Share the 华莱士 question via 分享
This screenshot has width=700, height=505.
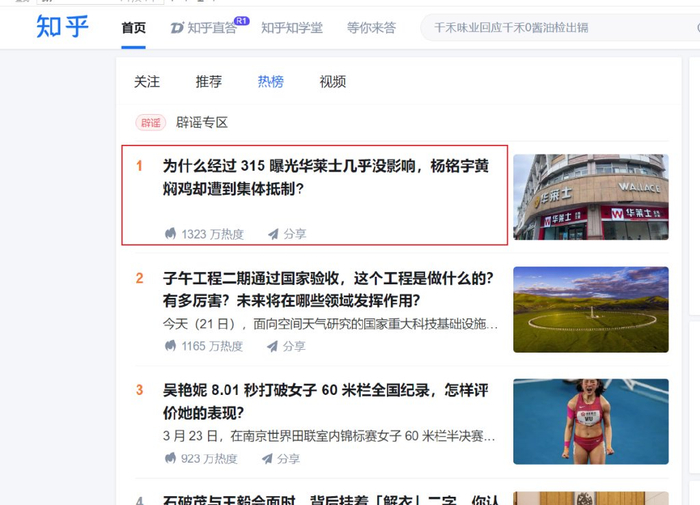(295, 234)
